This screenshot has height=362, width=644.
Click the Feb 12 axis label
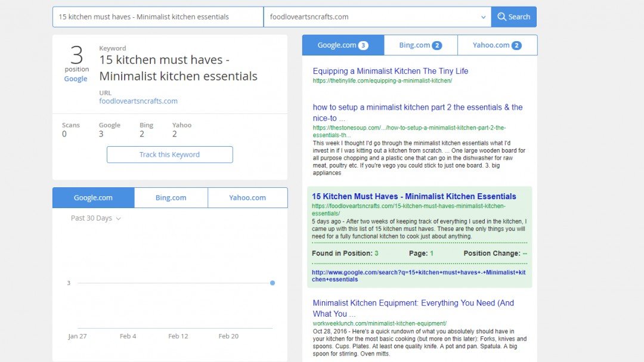pyautogui.click(x=178, y=336)
